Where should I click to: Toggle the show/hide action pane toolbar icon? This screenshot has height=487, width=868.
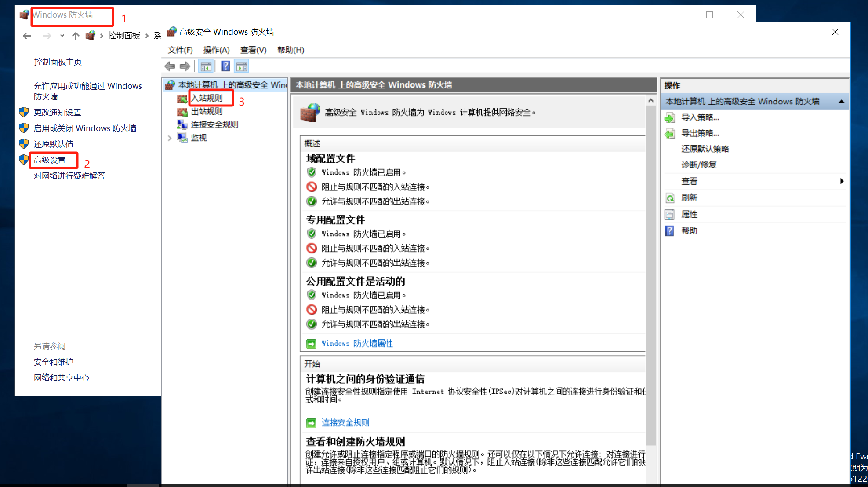[242, 66]
